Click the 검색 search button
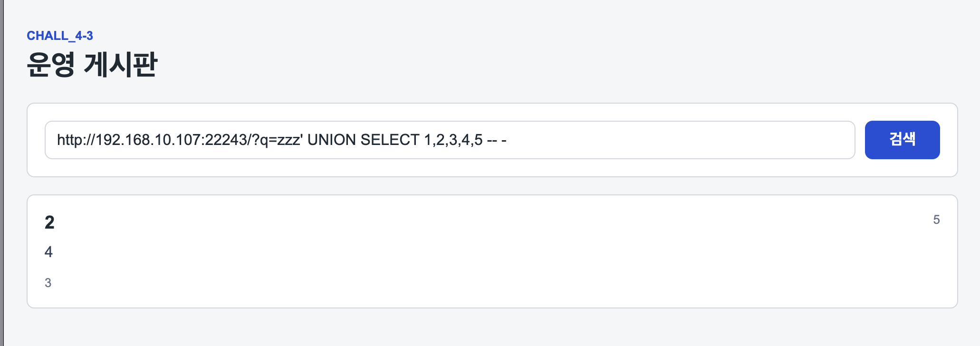This screenshot has width=980, height=346. point(902,140)
